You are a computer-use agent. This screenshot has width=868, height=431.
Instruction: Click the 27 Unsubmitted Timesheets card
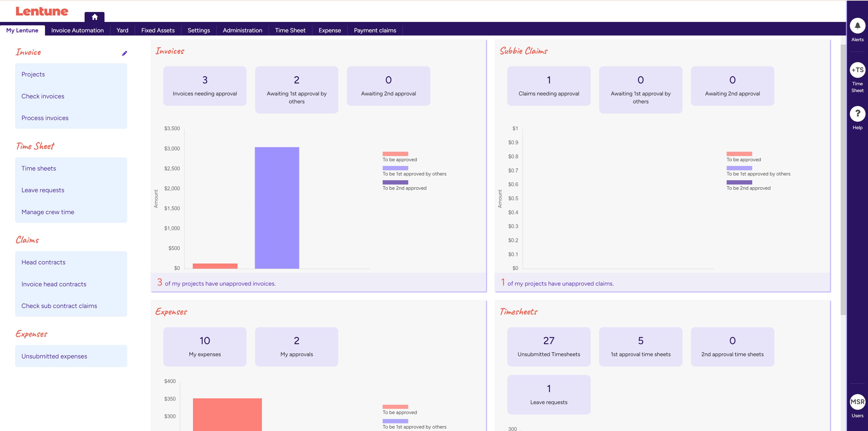549,347
